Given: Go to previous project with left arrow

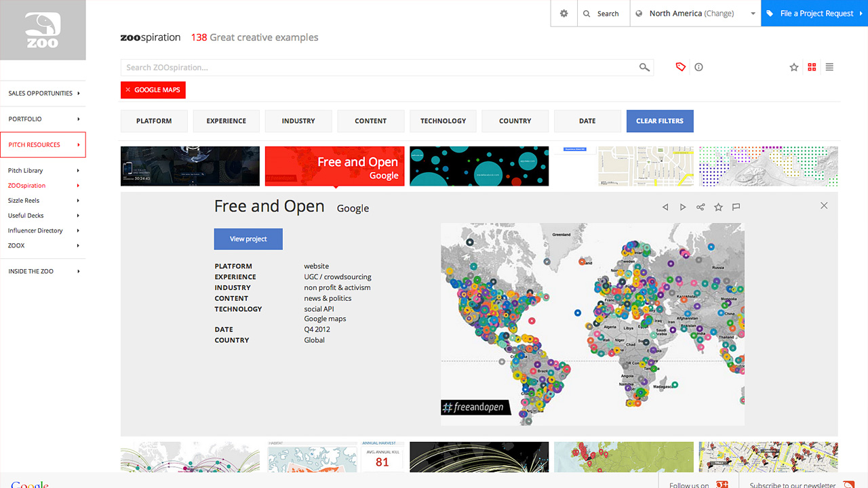Looking at the screenshot, I should 665,207.
